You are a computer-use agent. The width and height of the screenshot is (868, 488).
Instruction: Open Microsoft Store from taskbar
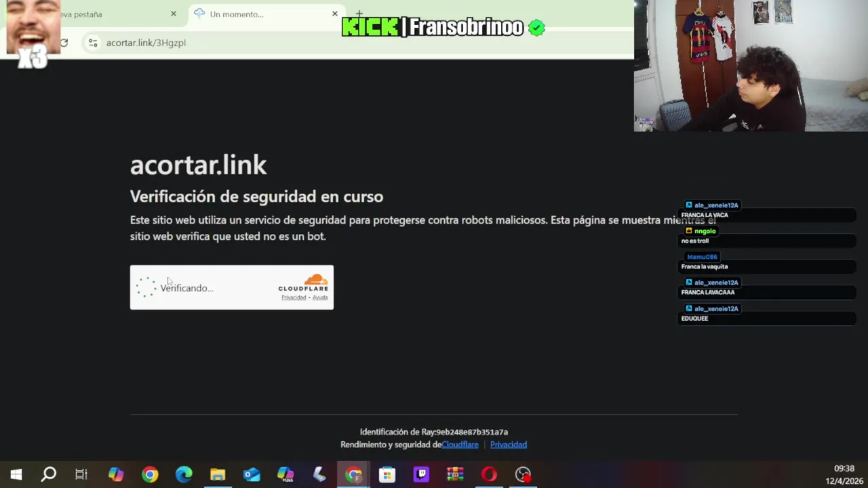click(387, 474)
